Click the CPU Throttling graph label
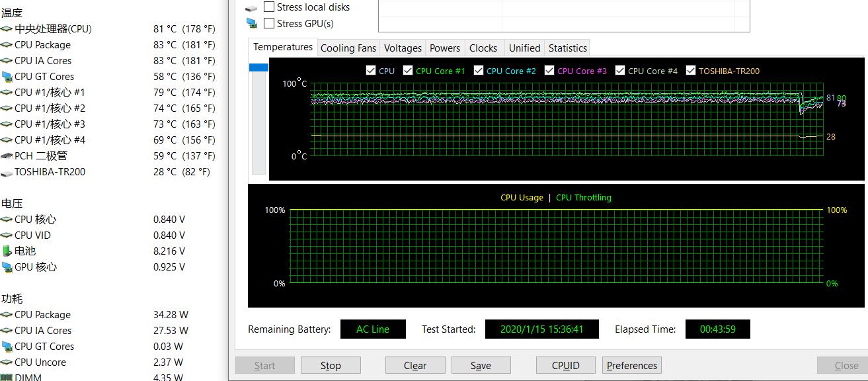The image size is (868, 381). pos(583,198)
